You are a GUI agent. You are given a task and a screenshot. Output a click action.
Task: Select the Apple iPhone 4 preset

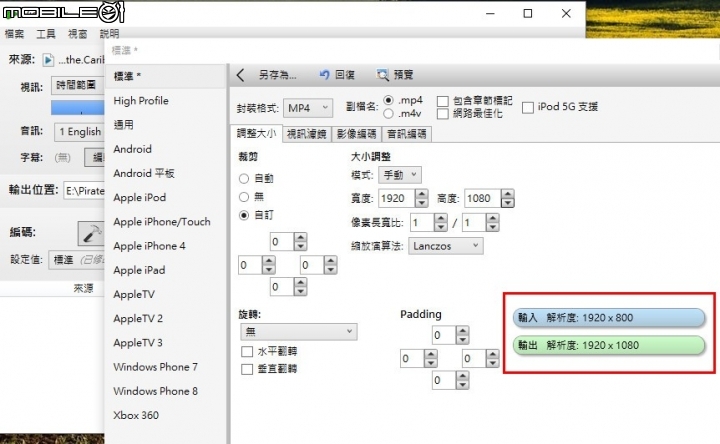[x=165, y=246]
